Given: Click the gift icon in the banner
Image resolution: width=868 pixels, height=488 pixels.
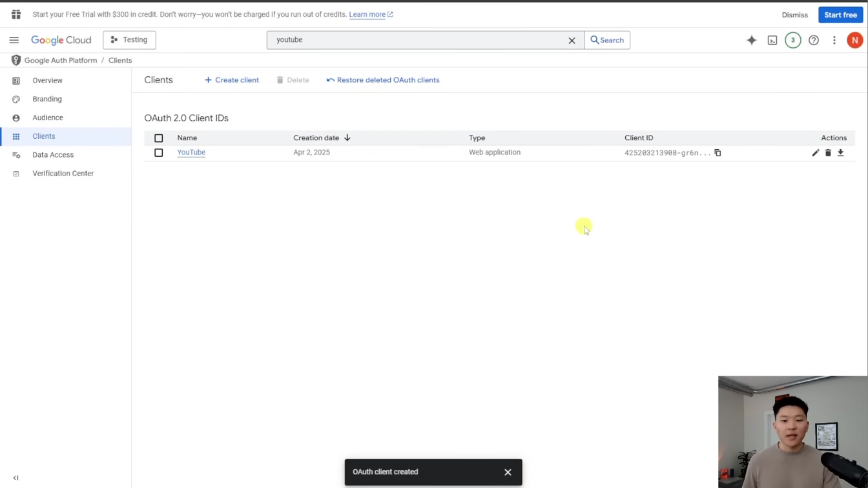Looking at the screenshot, I should coord(16,14).
